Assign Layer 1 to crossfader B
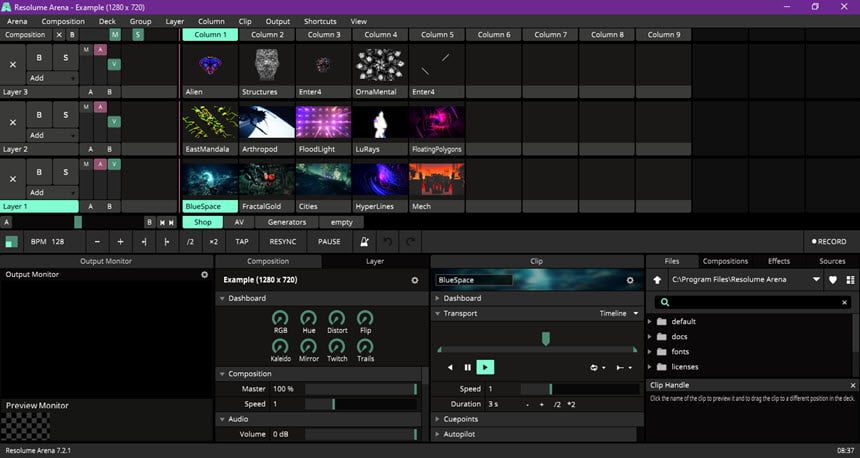 pyautogui.click(x=110, y=206)
